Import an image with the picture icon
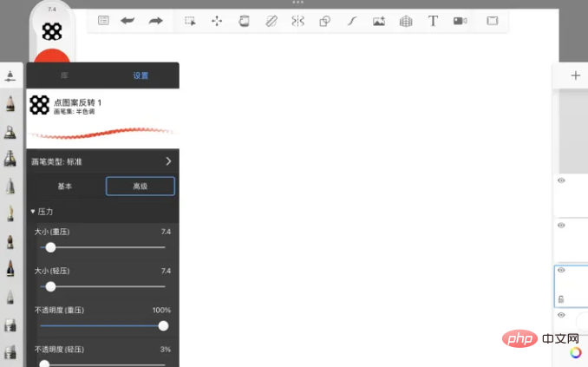 379,21
